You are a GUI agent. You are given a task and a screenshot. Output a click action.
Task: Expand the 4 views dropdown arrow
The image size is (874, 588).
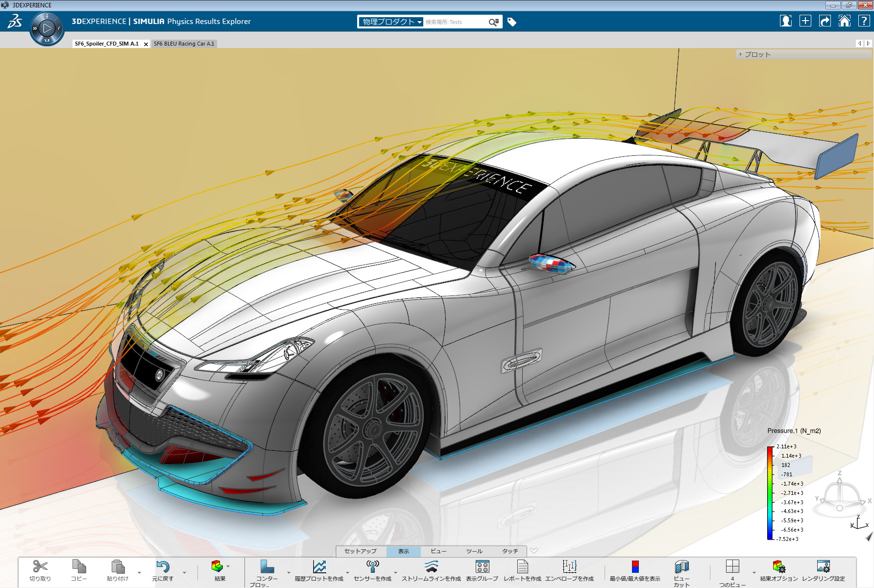point(754,572)
